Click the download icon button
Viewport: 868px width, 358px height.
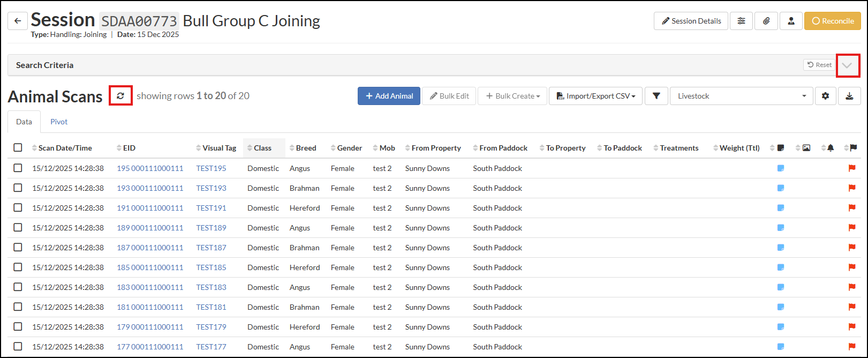click(849, 96)
